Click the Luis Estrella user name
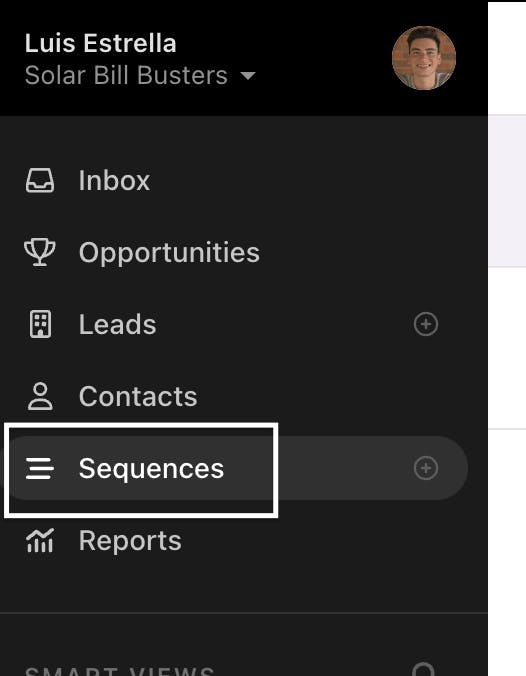The height and width of the screenshot is (676, 526). tap(100, 44)
